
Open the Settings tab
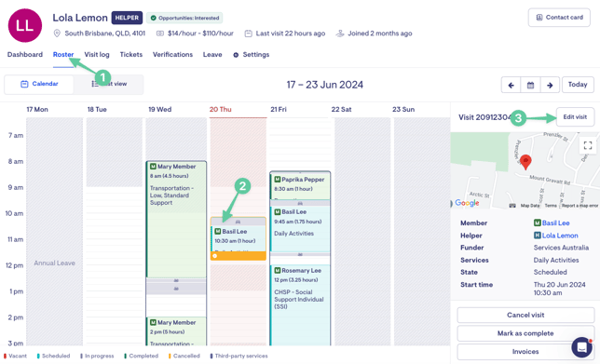tap(251, 55)
